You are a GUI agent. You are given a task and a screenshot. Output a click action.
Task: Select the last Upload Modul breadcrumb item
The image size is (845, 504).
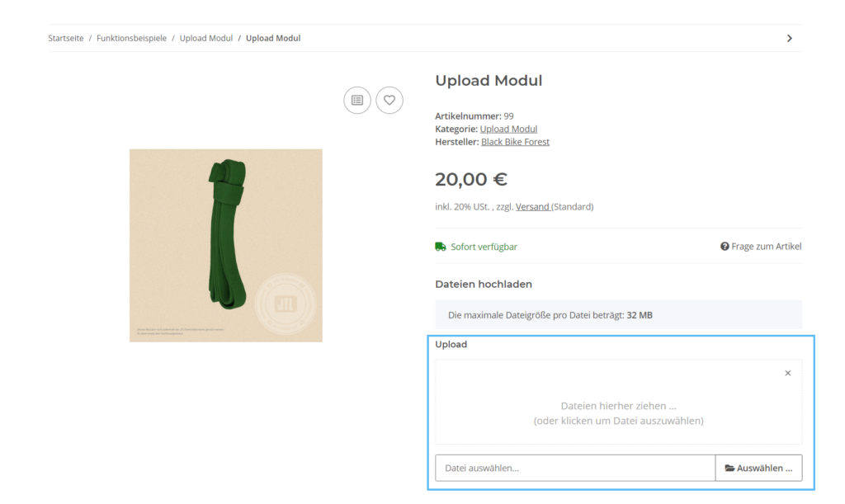273,38
